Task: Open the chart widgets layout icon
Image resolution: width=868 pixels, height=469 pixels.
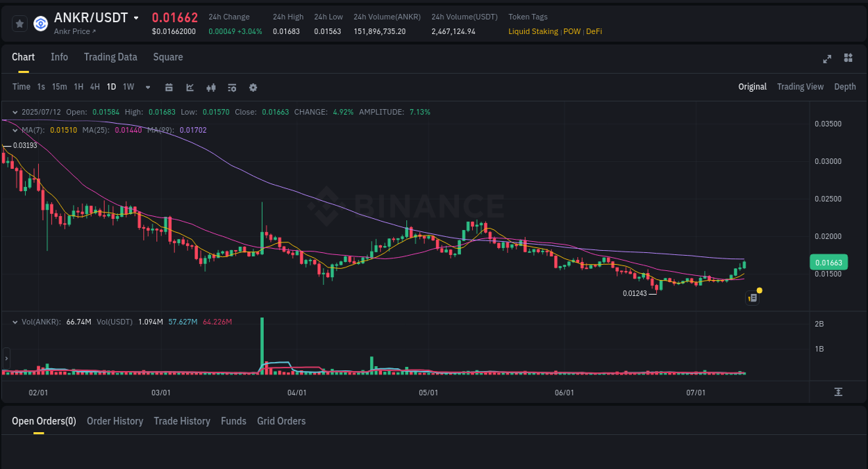Action: click(x=848, y=59)
